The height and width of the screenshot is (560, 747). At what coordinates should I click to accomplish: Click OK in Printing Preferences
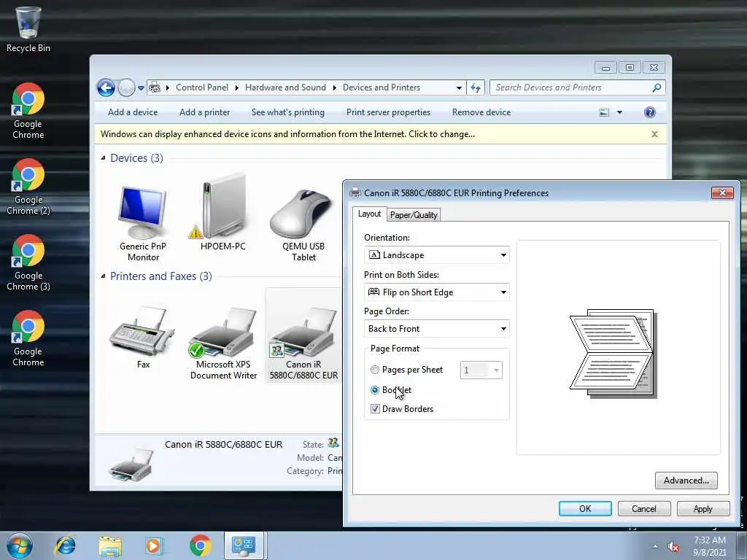585,508
